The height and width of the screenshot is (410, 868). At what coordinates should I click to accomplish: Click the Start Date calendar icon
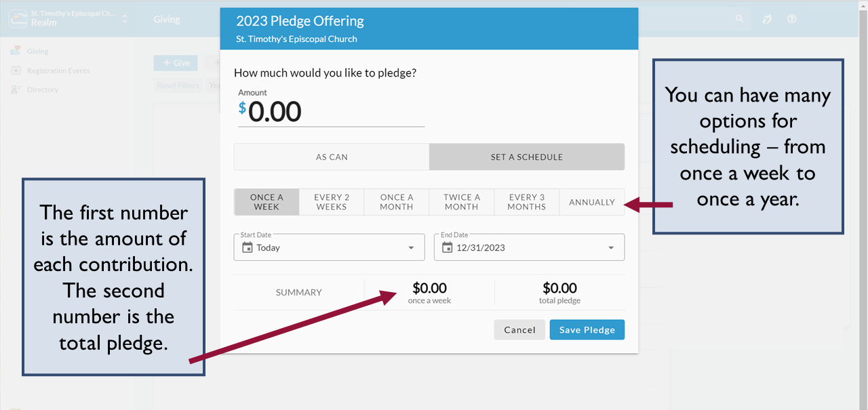point(247,247)
